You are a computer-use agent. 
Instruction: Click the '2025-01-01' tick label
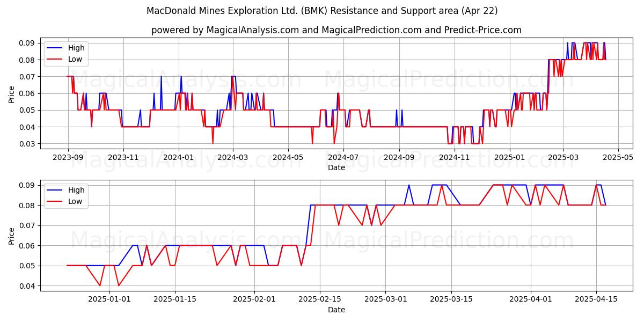(x=109, y=299)
